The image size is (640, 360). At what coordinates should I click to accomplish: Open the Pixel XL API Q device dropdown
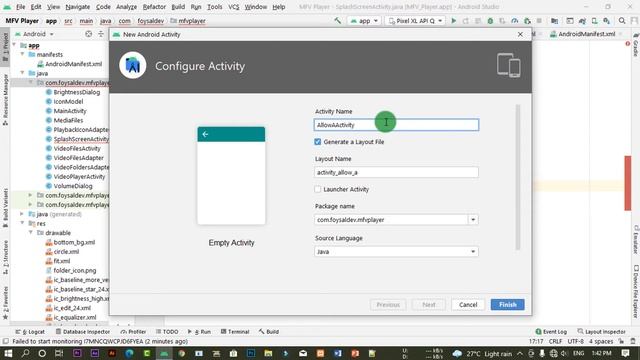(x=415, y=21)
